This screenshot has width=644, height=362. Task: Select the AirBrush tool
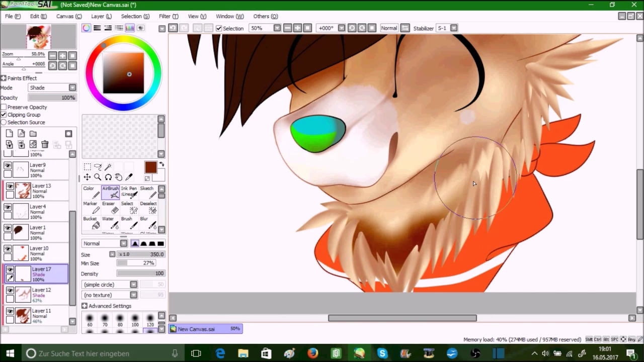point(110,192)
